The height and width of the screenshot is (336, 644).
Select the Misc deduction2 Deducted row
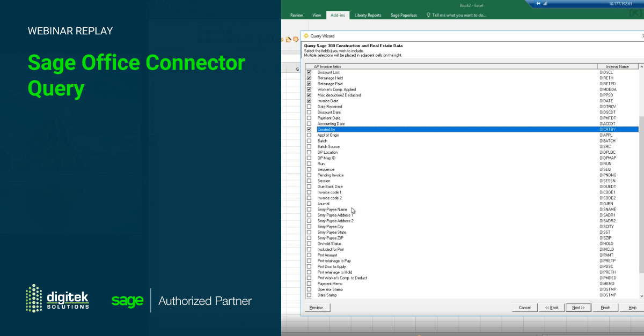click(x=472, y=95)
